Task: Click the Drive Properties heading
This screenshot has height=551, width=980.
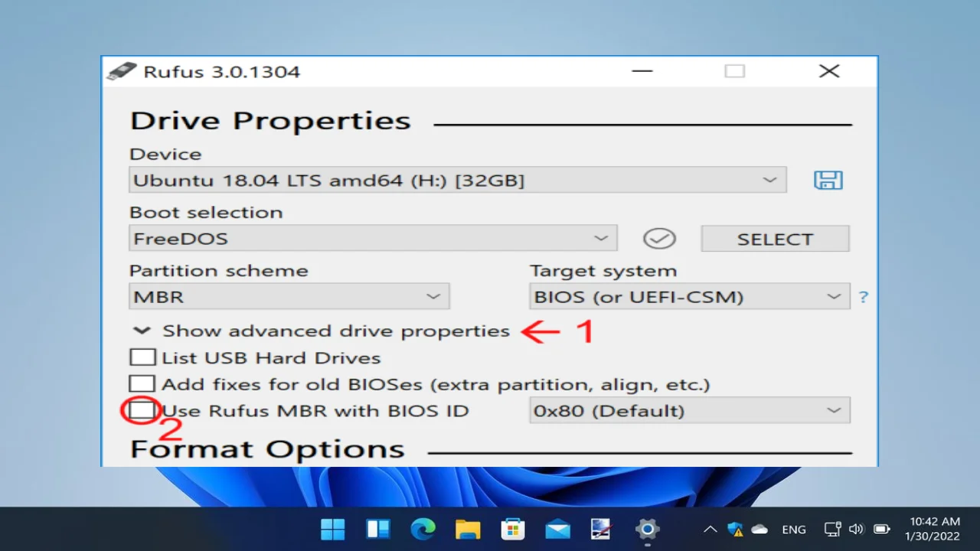Action: click(270, 121)
